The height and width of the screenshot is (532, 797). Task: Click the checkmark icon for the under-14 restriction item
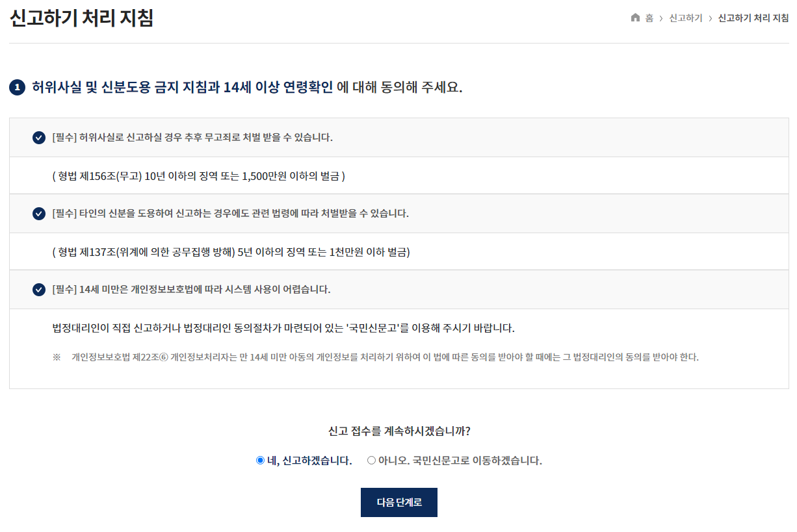39,290
